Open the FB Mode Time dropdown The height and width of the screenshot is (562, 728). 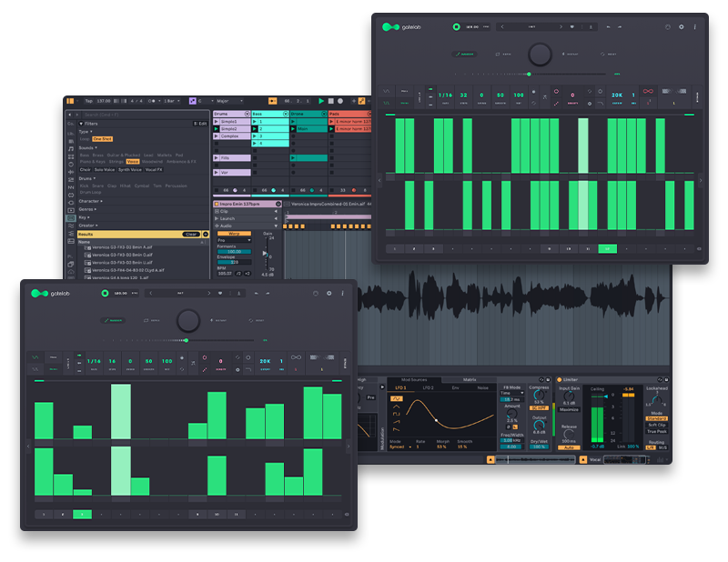click(511, 393)
